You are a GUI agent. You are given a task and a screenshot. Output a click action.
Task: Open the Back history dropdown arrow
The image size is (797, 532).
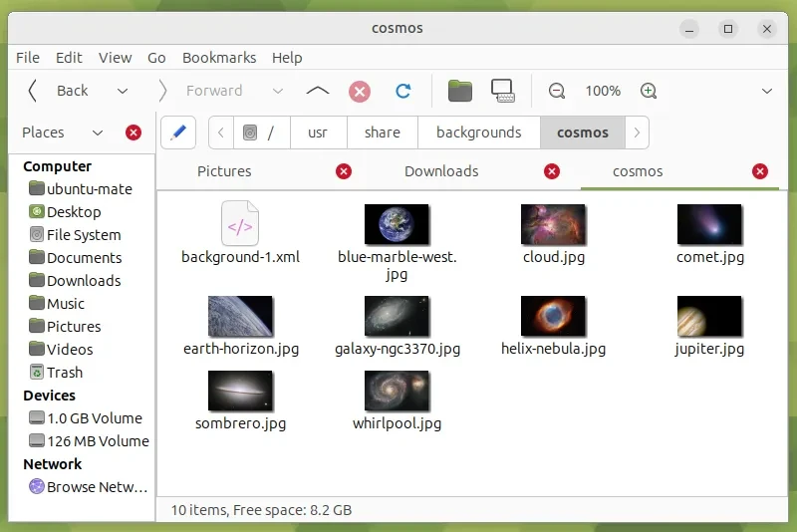(123, 91)
